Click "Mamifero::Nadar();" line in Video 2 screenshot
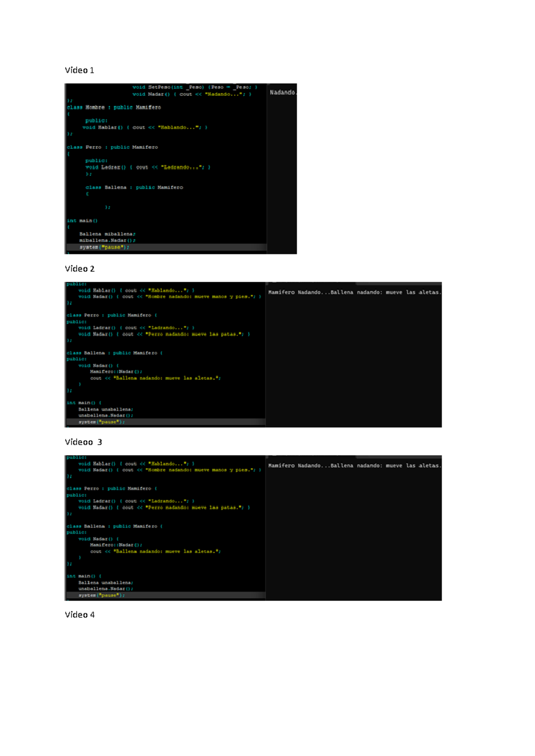The image size is (535, 756). point(116,371)
